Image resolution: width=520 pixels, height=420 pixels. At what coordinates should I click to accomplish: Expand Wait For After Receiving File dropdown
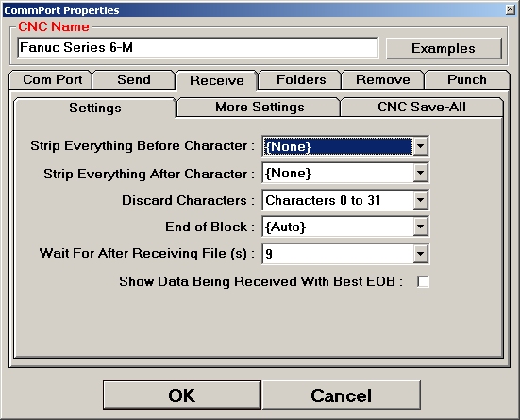[421, 254]
